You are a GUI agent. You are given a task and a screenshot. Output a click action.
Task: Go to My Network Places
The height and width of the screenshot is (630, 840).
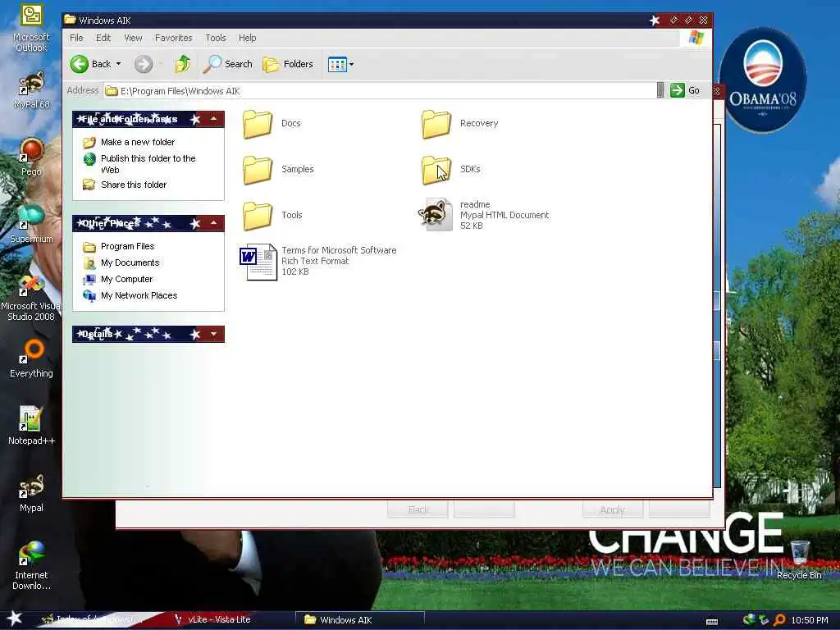click(139, 295)
